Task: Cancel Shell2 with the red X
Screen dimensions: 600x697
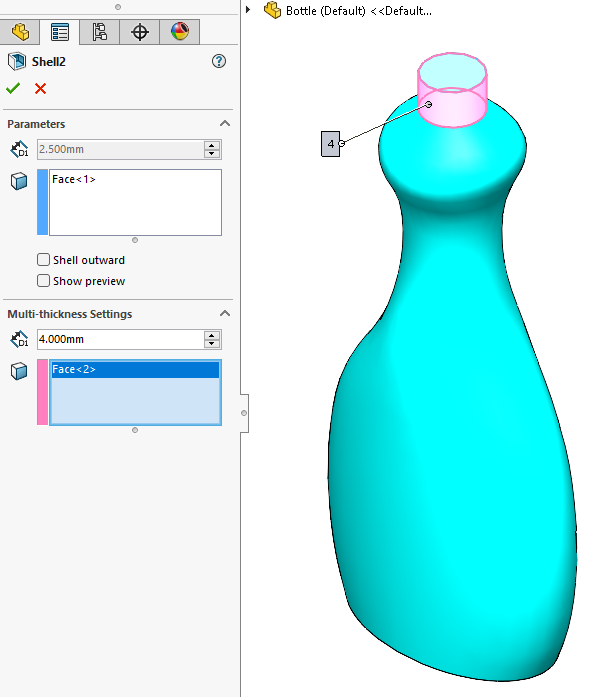Action: pyautogui.click(x=40, y=89)
